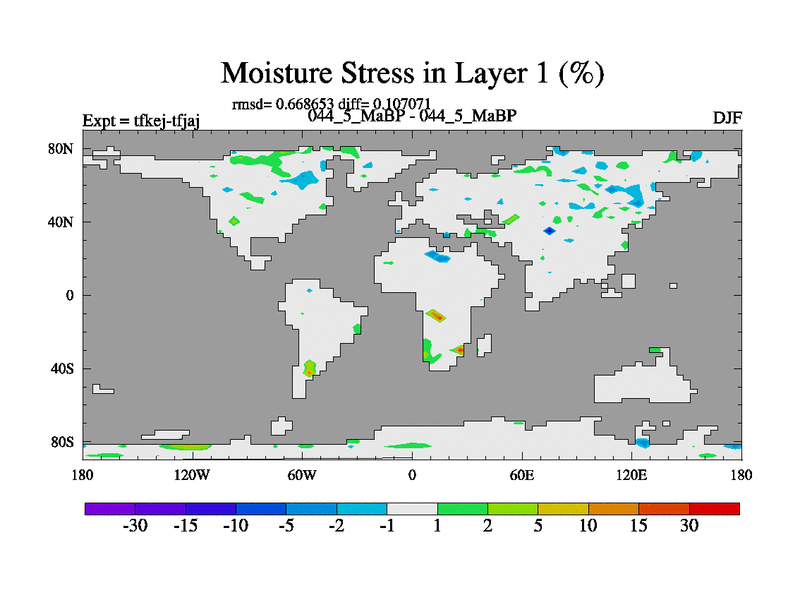Click the lime swatch between 2 and 5
Image resolution: width=800 pixels, height=600 pixels.
(513, 509)
